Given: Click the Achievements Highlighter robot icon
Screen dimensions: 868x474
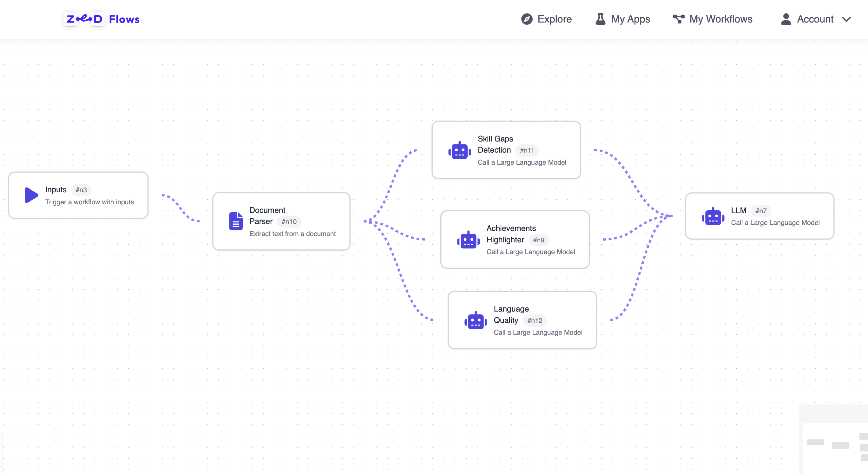Looking at the screenshot, I should 468,240.
